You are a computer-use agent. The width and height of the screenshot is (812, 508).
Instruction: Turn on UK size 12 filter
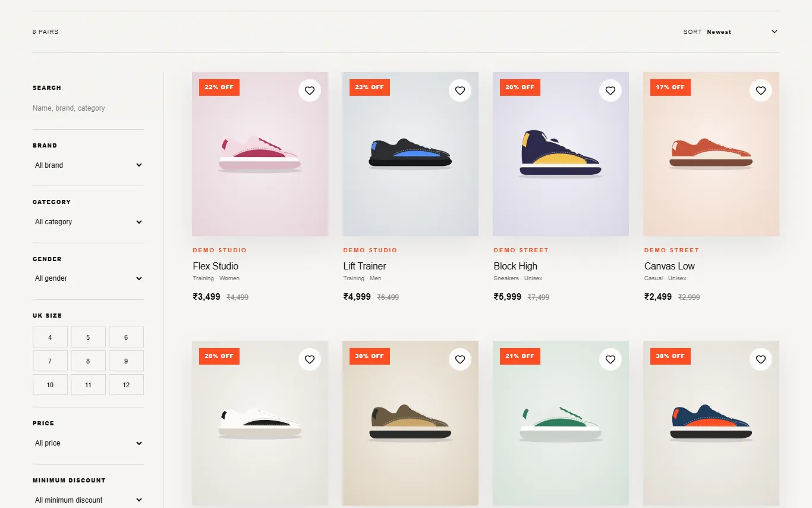[126, 385]
